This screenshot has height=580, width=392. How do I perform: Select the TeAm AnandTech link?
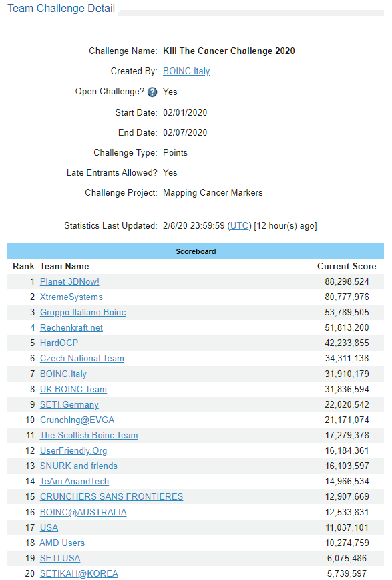(74, 481)
